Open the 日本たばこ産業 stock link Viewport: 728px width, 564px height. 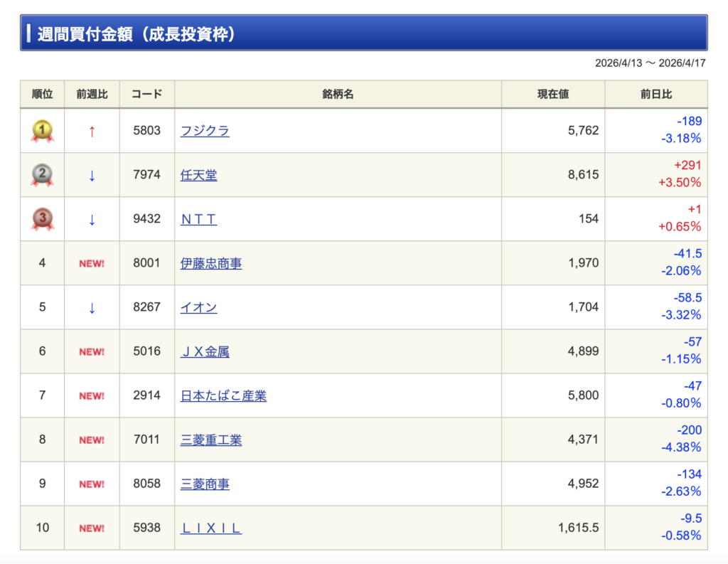[x=223, y=395]
